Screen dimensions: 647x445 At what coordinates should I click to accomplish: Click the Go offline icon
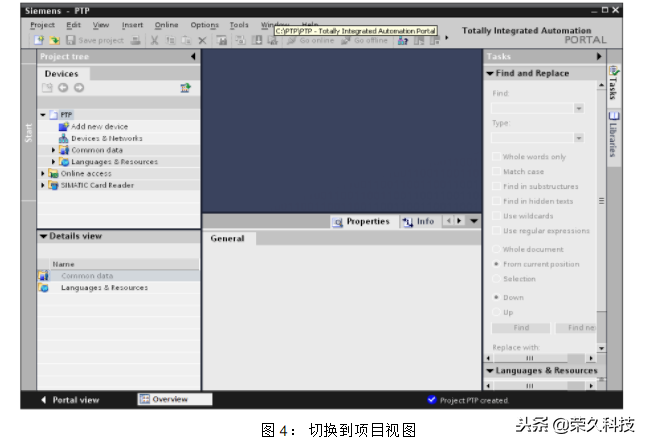(x=346, y=40)
